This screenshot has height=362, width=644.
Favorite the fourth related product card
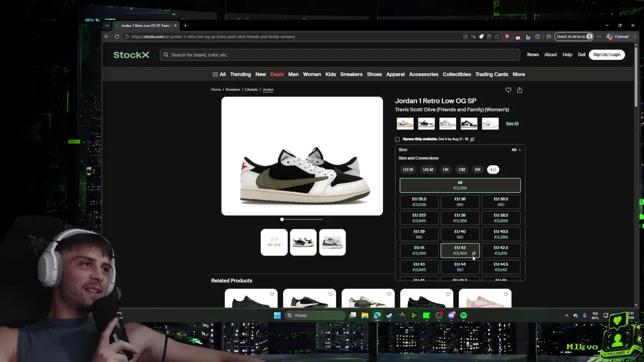click(447, 294)
